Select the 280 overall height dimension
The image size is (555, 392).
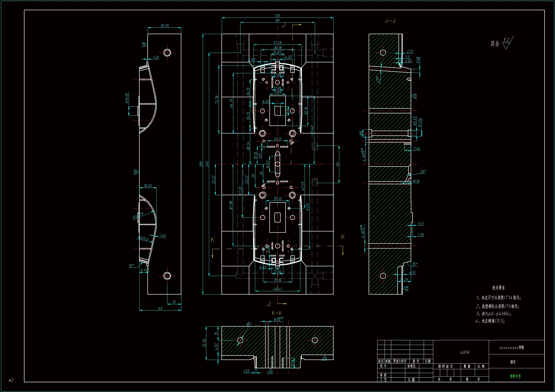(x=201, y=164)
